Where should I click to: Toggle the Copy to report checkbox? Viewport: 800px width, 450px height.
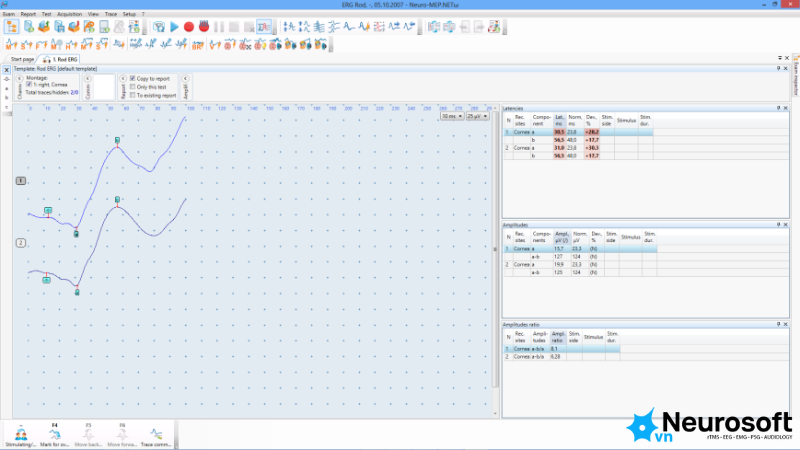click(133, 79)
